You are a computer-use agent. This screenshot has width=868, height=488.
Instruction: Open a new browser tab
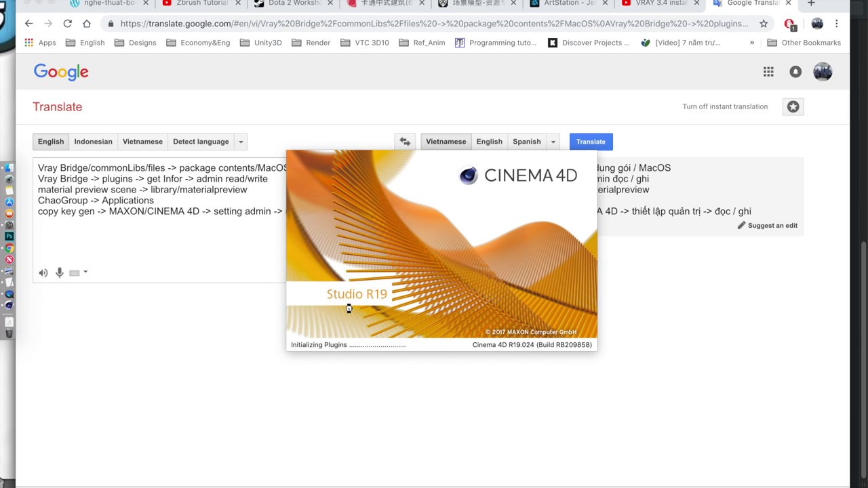(811, 3)
